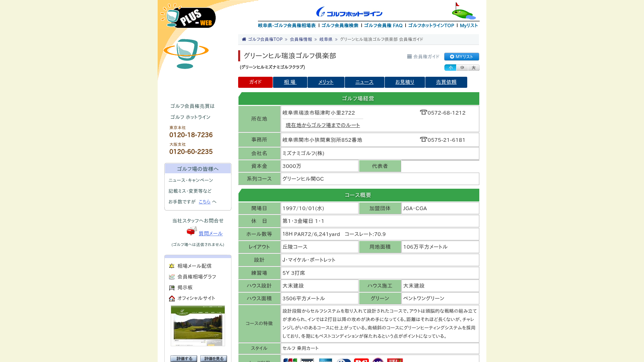This screenshot has height=362, width=644.
Task: Click 会員権情報 breadcrumb link
Action: pyautogui.click(x=301, y=39)
